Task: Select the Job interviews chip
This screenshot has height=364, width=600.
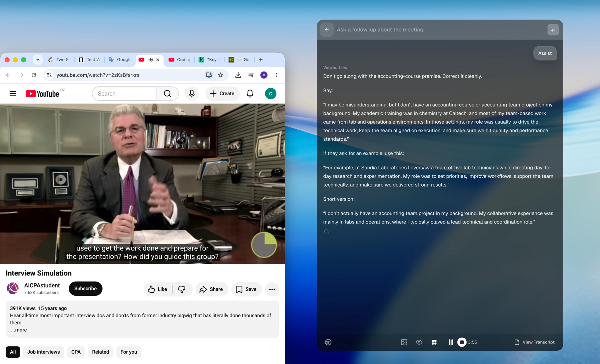Action: [x=43, y=352]
